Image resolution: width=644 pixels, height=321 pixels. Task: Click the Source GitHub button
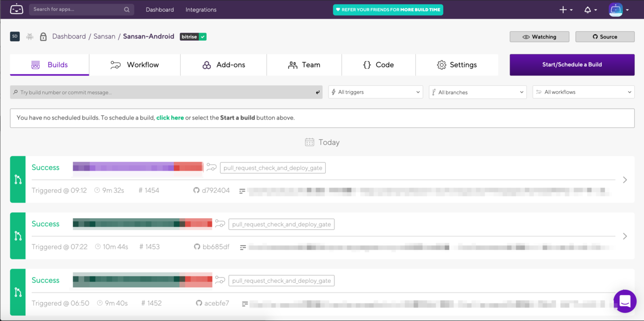[605, 36]
